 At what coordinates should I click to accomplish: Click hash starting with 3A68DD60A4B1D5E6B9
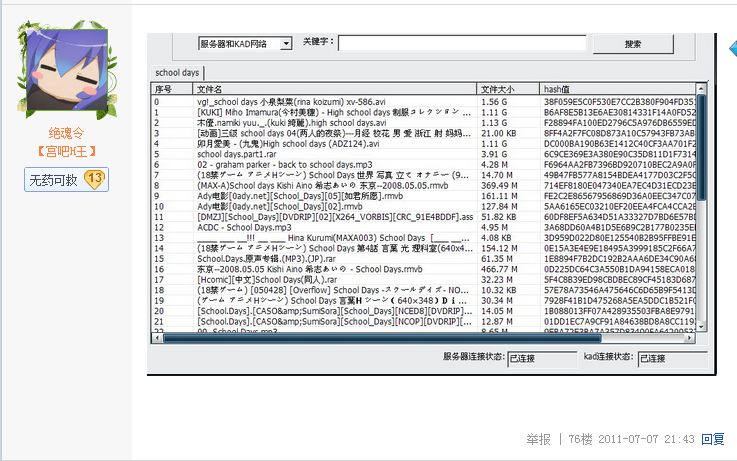click(x=619, y=227)
